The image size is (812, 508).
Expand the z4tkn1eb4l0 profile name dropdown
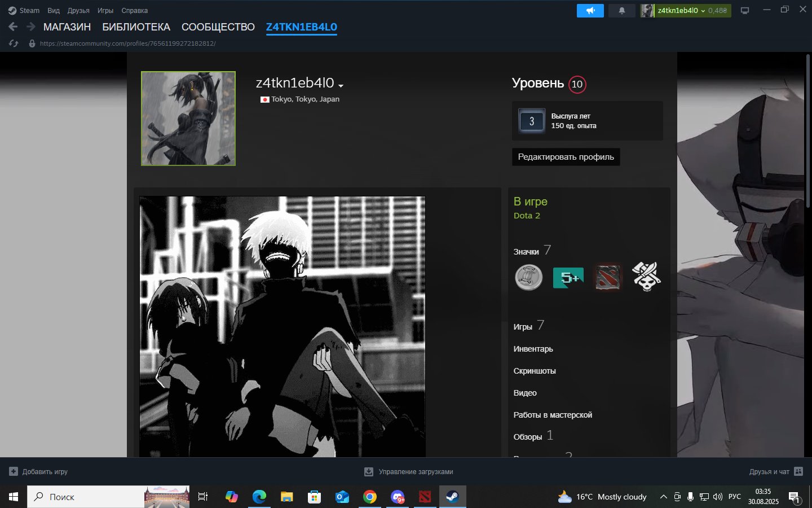click(341, 85)
